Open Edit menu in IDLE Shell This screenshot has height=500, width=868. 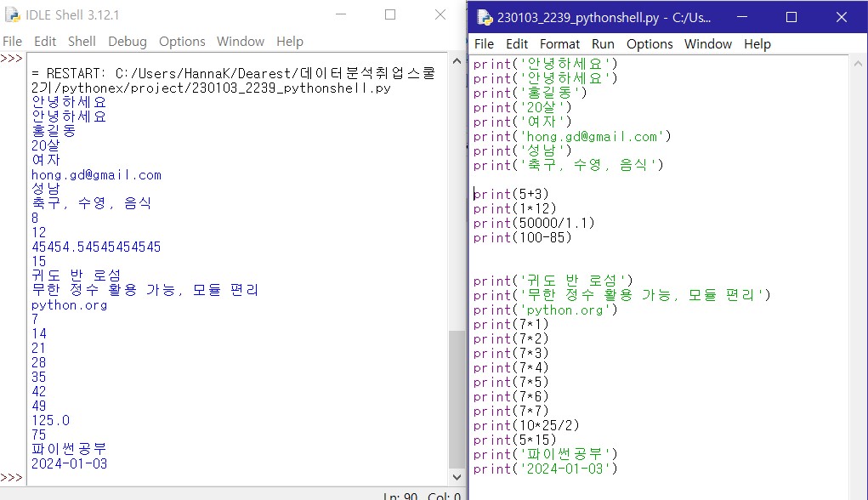[x=45, y=42]
